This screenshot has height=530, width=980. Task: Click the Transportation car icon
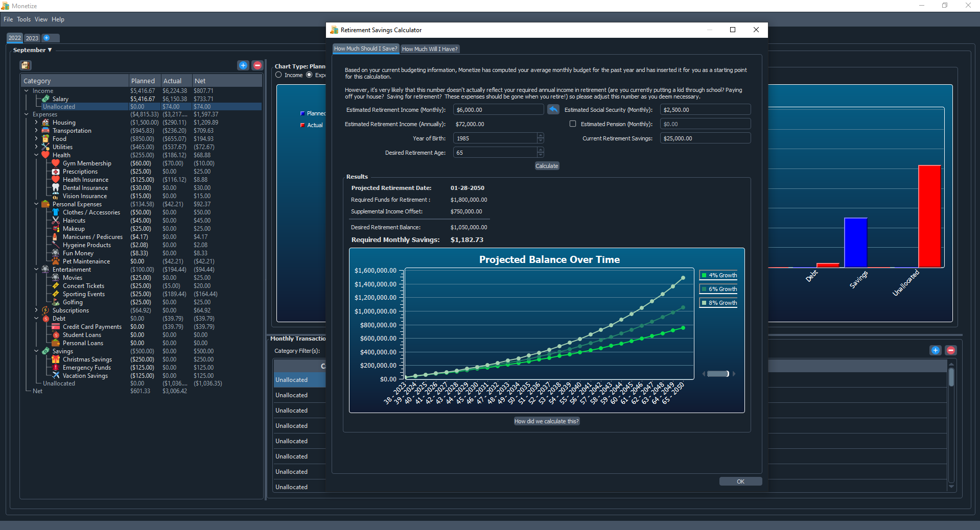pos(45,131)
